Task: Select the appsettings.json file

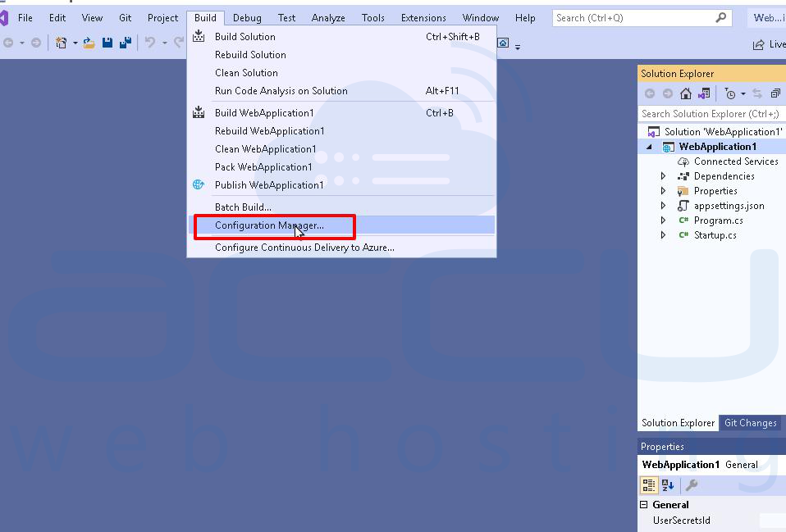Action: click(729, 206)
